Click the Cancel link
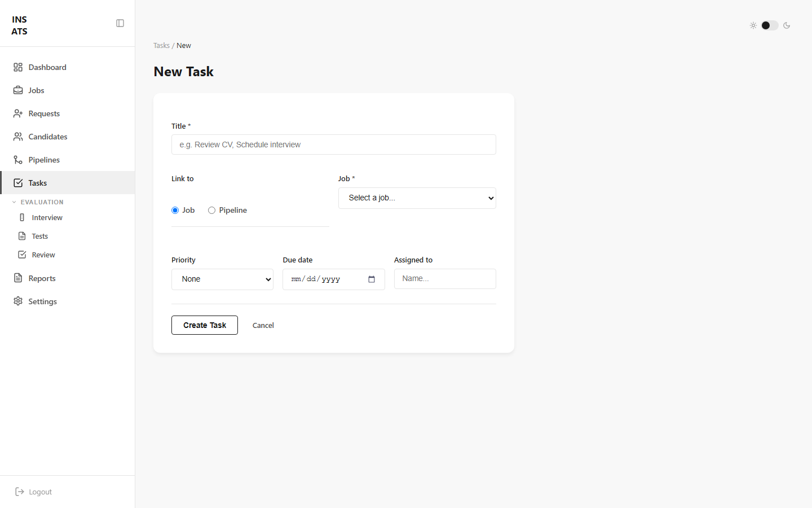812x508 pixels. [x=263, y=325]
